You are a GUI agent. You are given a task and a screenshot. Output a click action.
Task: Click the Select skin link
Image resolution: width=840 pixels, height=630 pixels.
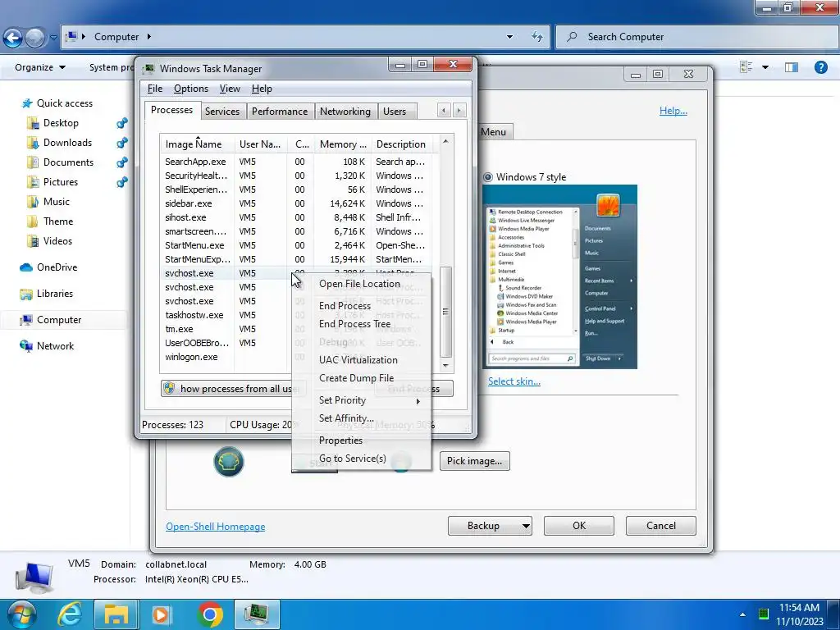click(x=514, y=381)
